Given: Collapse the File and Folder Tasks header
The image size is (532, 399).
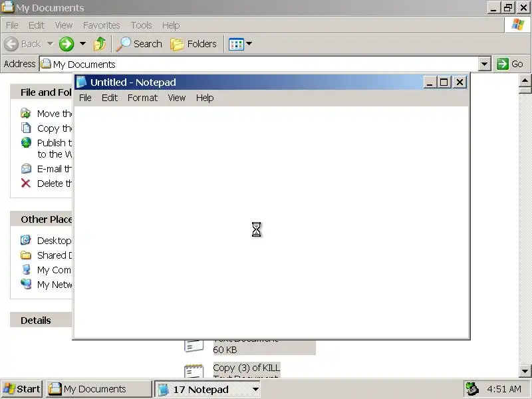Looking at the screenshot, I should pyautogui.click(x=41, y=92).
